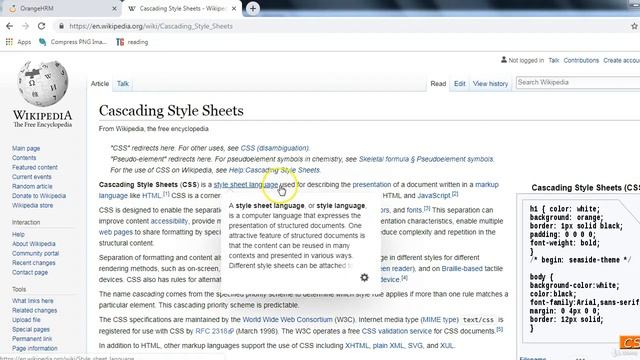Click the preview popup settings gear
This screenshot has height=360, width=640.
[364, 278]
